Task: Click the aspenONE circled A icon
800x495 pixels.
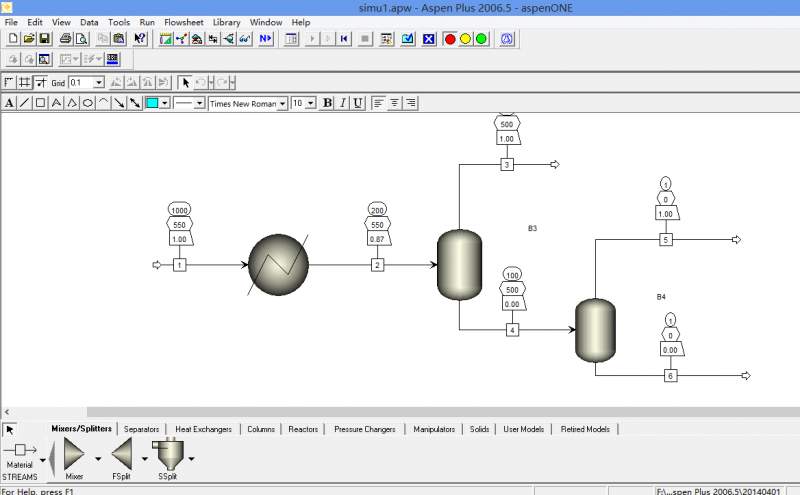Action: point(506,39)
